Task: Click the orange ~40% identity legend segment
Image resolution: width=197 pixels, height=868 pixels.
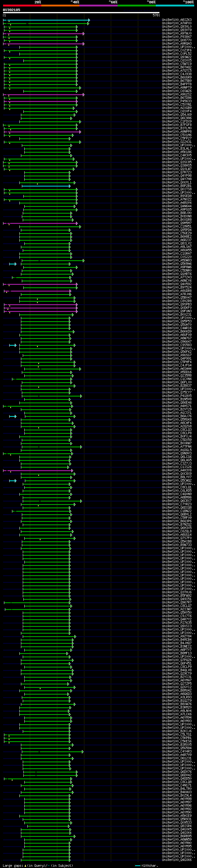Action: tap(60, 6)
